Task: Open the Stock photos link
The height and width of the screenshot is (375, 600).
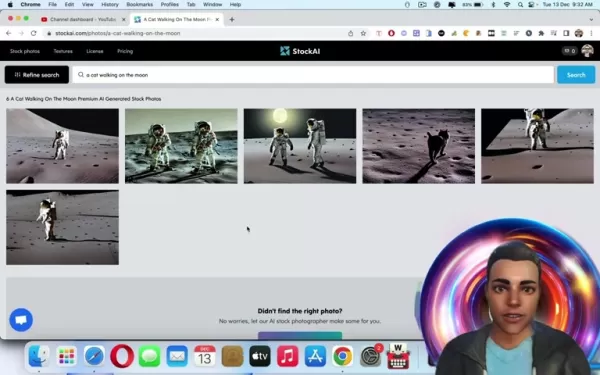Action: pyautogui.click(x=25, y=51)
